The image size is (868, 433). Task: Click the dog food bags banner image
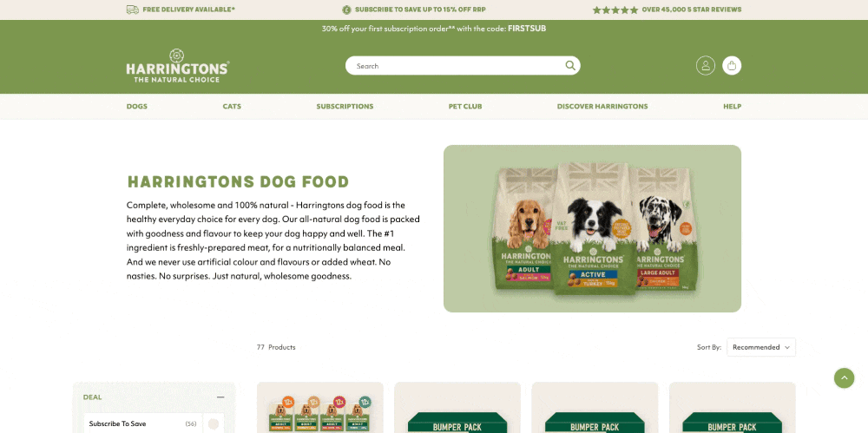tap(592, 229)
